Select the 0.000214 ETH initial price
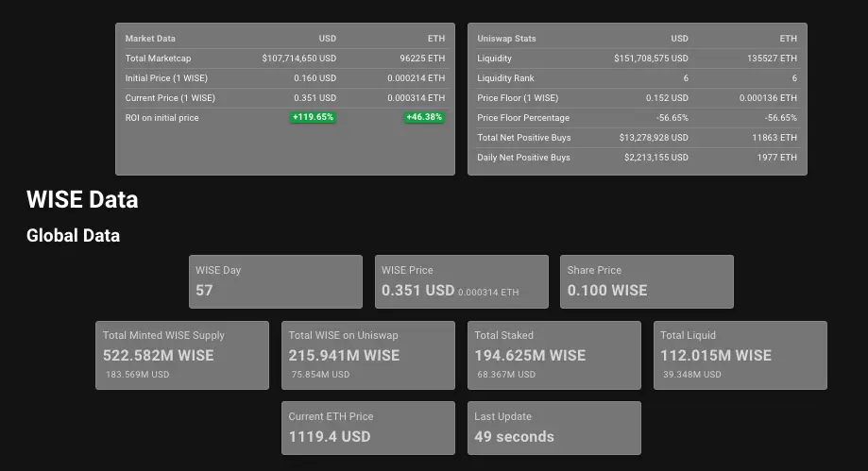Image resolution: width=868 pixels, height=471 pixels. [417, 78]
